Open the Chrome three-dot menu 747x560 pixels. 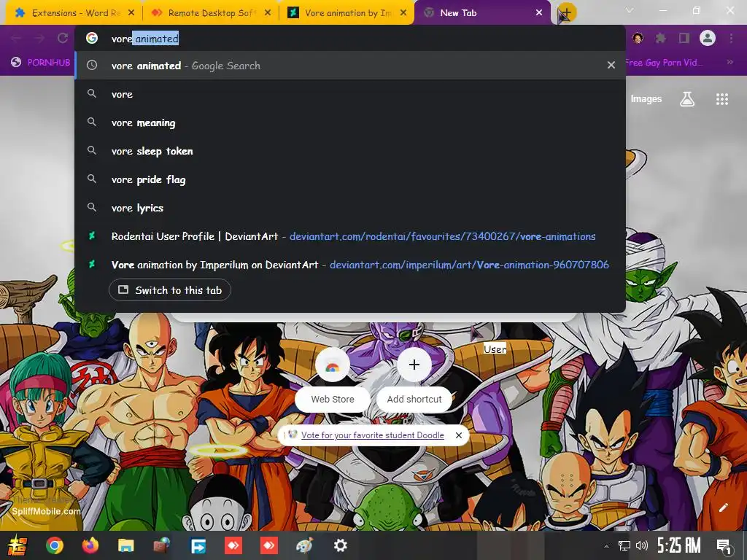point(731,38)
